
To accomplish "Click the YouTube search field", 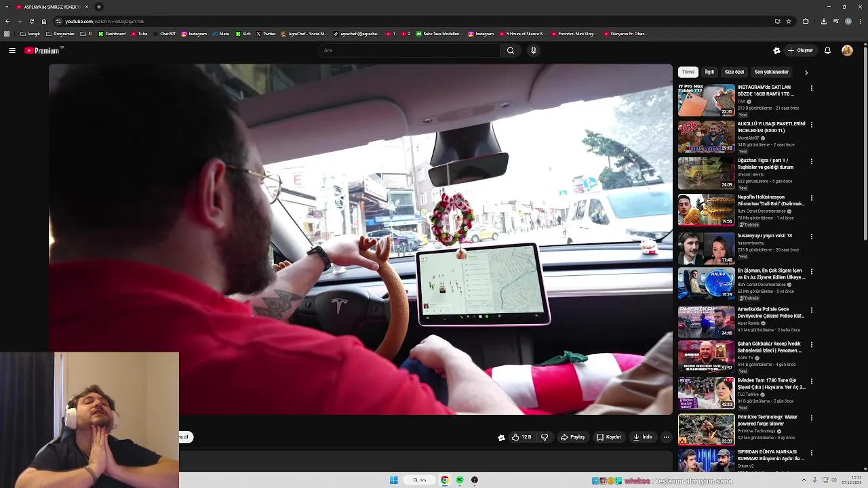I will pos(409,50).
